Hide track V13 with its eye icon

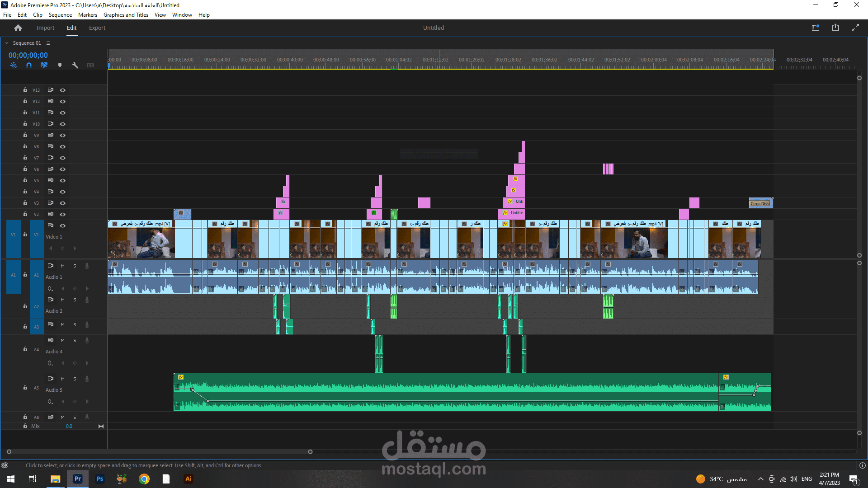tap(63, 90)
